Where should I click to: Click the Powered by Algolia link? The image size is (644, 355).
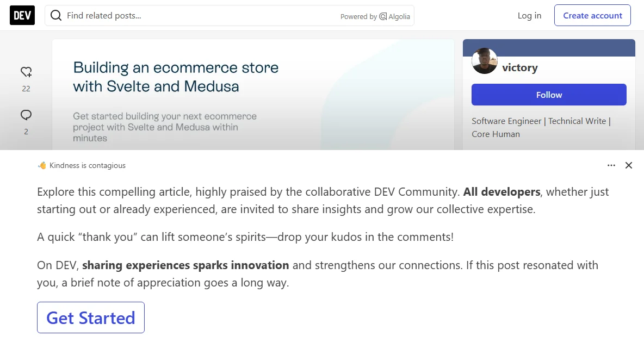[x=375, y=16]
